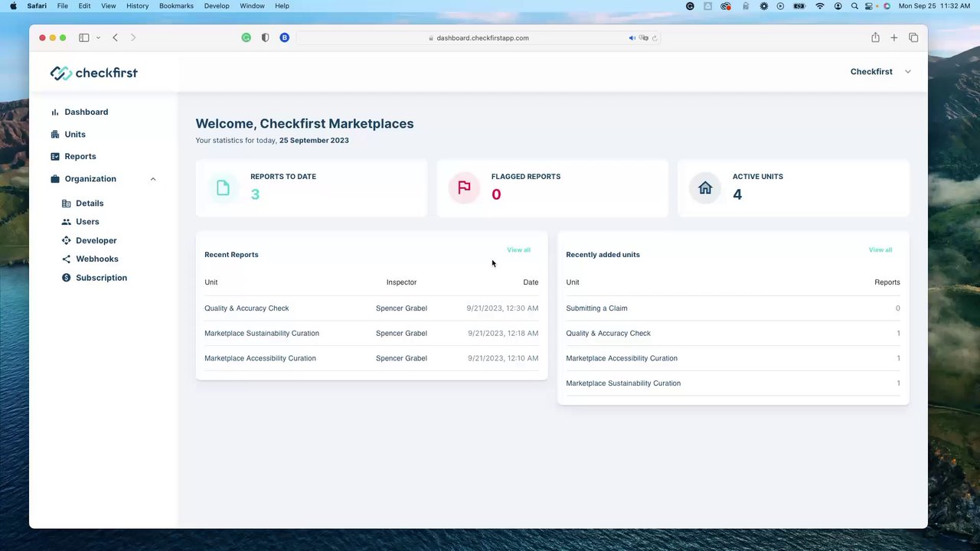Viewport: 980px width, 551px height.
Task: Open the Develop menu
Action: 217,6
